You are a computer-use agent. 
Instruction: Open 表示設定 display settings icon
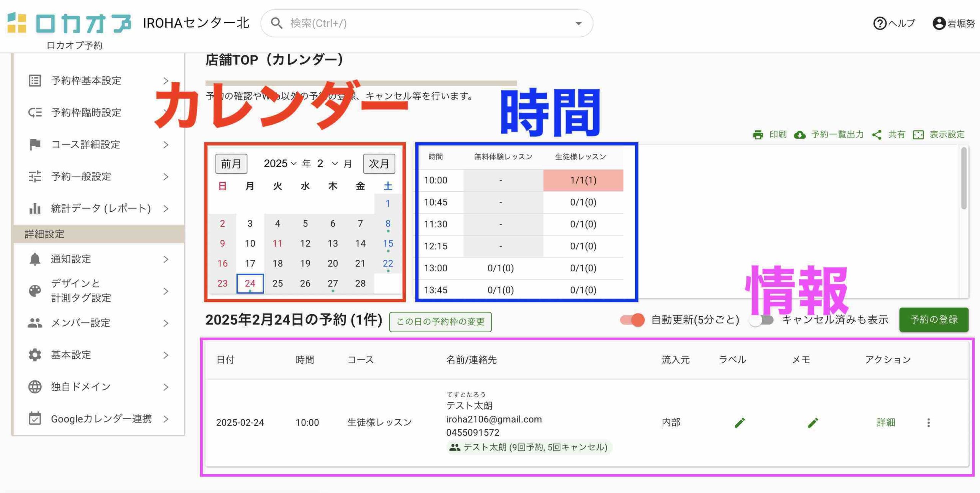pyautogui.click(x=918, y=135)
